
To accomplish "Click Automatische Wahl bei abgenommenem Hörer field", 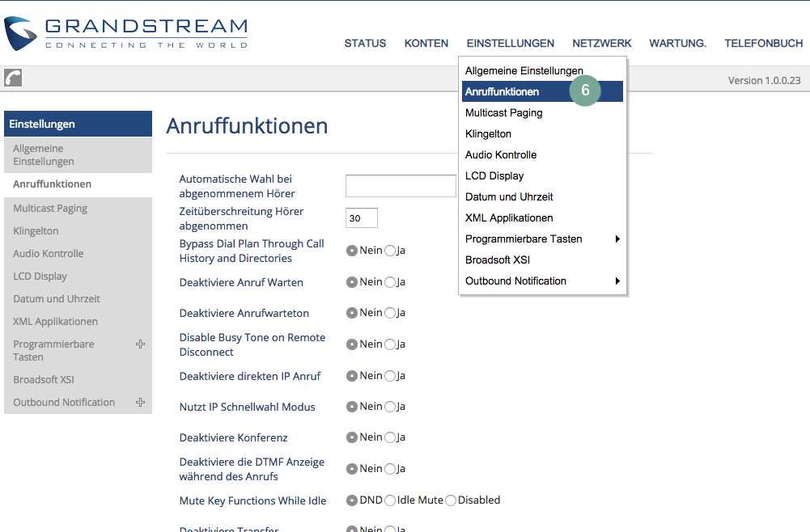I will tap(401, 186).
